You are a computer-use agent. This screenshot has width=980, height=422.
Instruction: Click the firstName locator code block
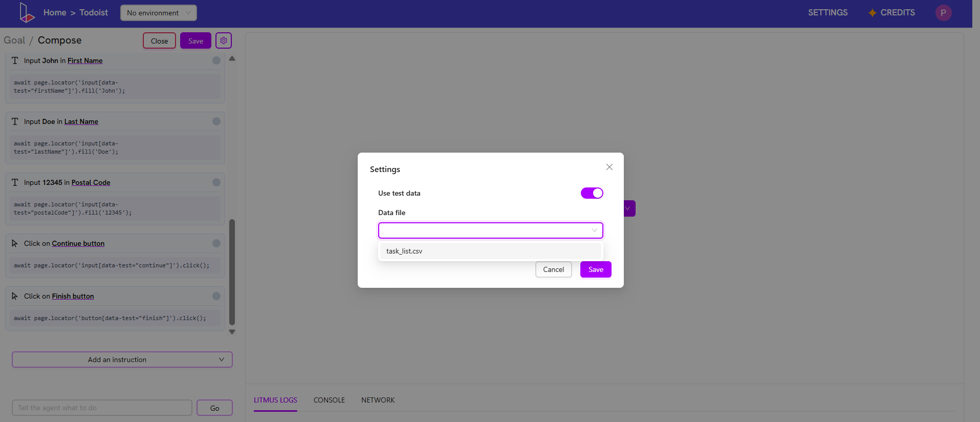point(115,87)
